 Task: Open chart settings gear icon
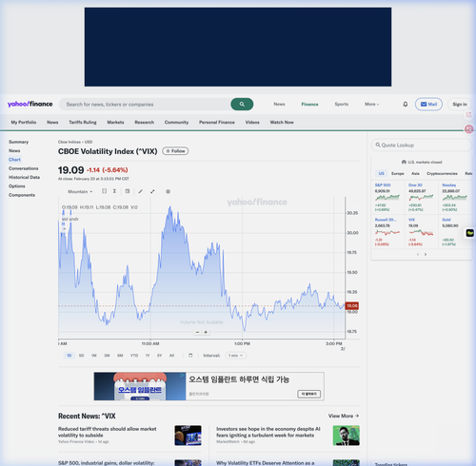tap(168, 191)
